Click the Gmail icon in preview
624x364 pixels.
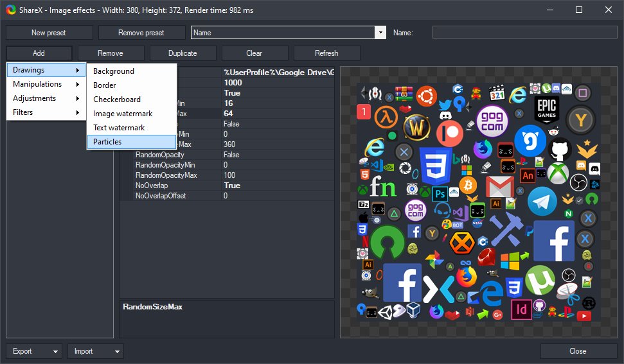point(500,187)
